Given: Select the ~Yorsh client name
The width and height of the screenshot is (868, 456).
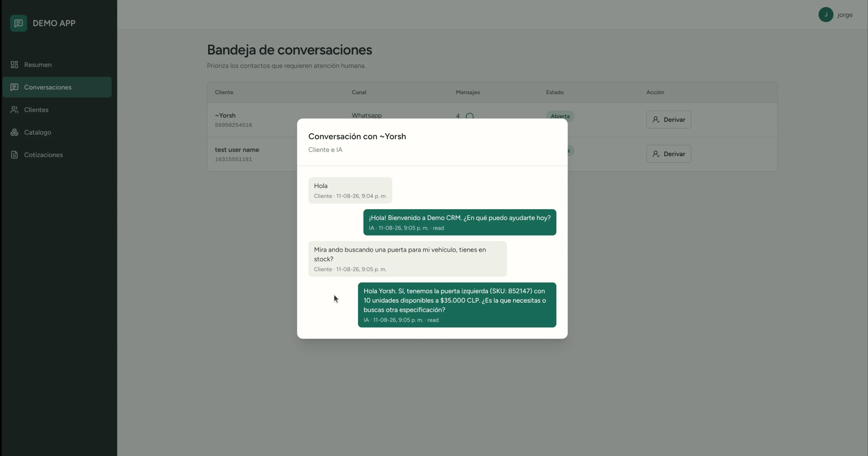Looking at the screenshot, I should (x=225, y=115).
